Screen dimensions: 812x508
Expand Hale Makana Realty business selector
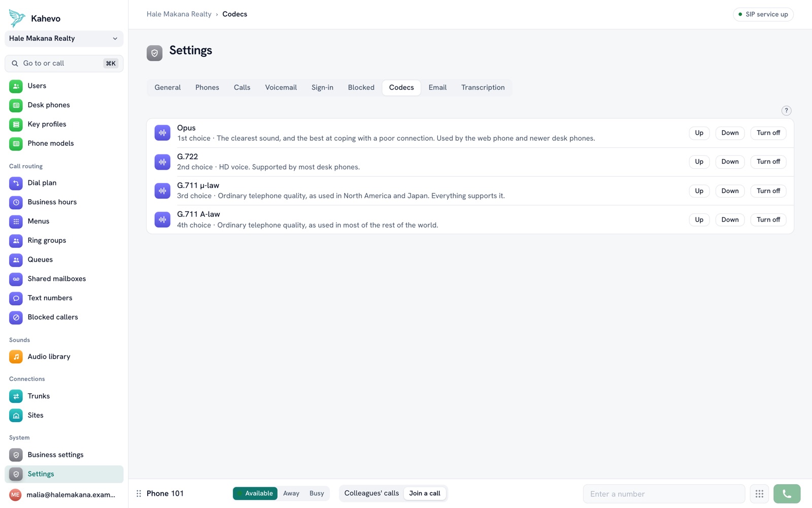pos(64,39)
